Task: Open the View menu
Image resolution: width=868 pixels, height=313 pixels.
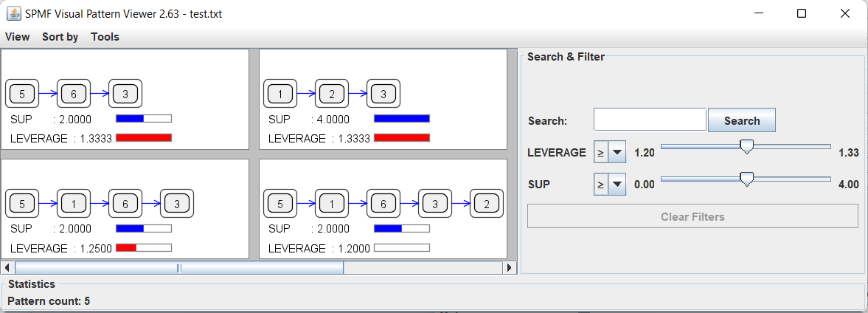Action: (18, 37)
